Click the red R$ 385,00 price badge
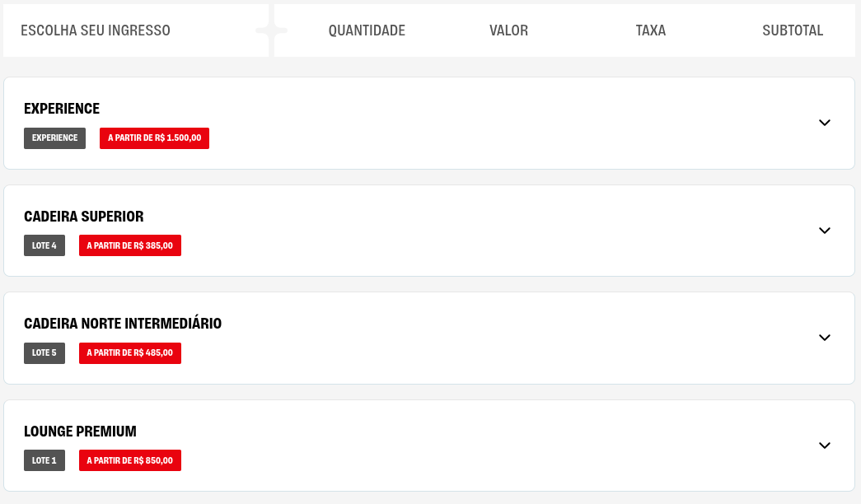 click(130, 245)
